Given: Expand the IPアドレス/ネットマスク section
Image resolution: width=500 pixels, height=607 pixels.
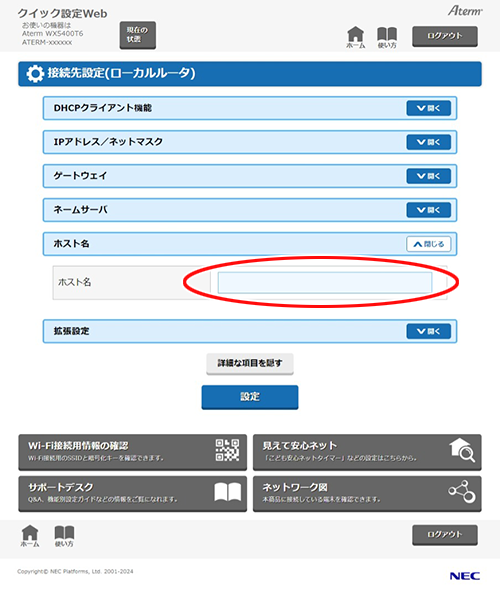Looking at the screenshot, I should pyautogui.click(x=428, y=142).
